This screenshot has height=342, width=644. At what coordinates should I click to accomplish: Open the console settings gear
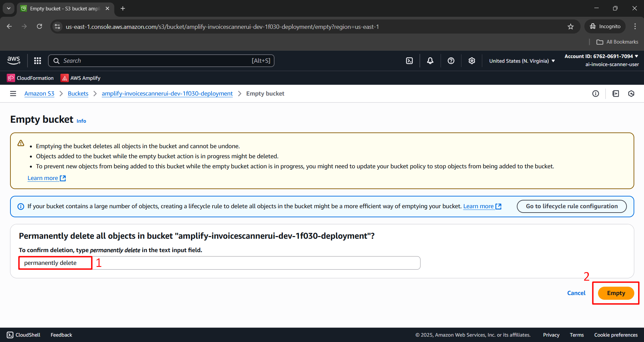[472, 61]
